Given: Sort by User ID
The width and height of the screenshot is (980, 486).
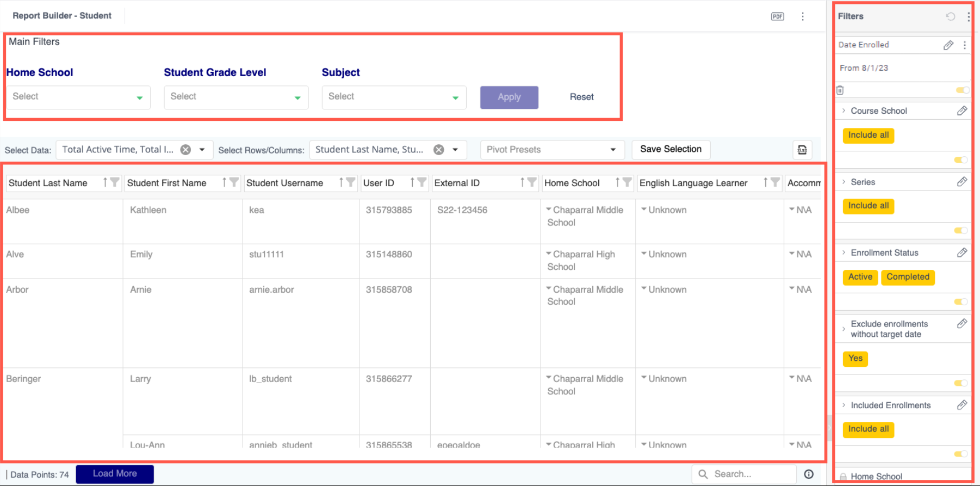Looking at the screenshot, I should (412, 182).
